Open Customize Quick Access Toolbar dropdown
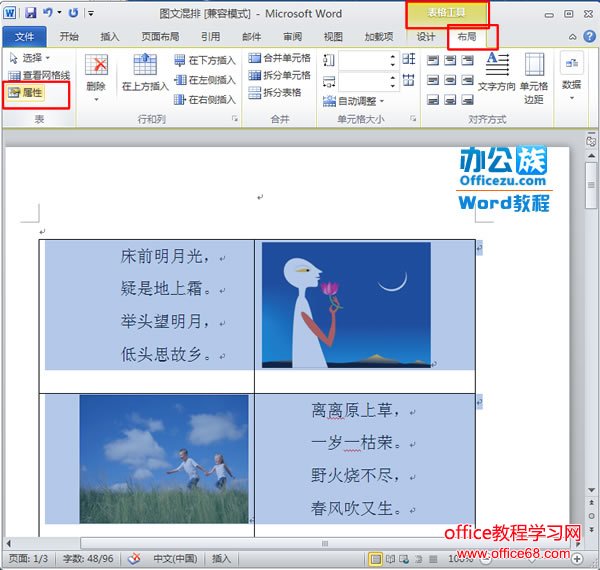The width and height of the screenshot is (600, 570). coord(91,13)
